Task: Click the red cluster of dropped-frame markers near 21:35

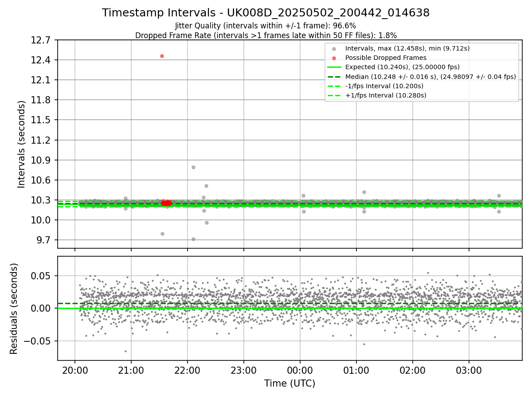Action: [166, 203]
